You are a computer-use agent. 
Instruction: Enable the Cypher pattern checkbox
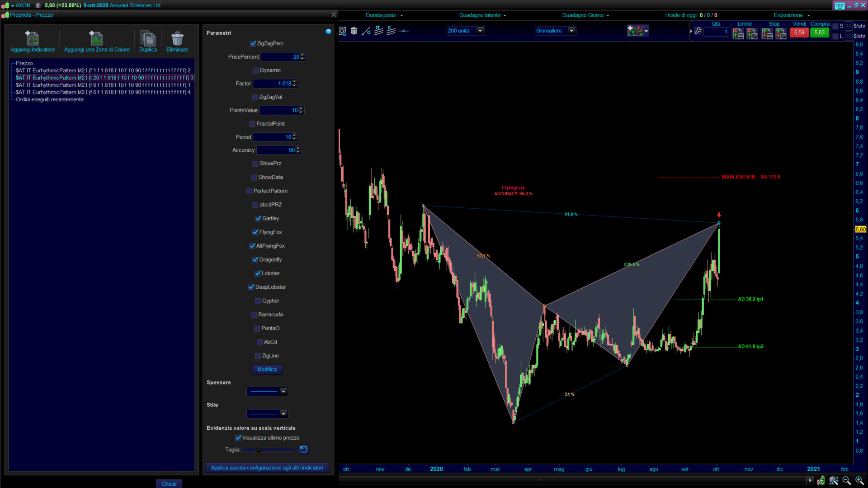pos(258,301)
